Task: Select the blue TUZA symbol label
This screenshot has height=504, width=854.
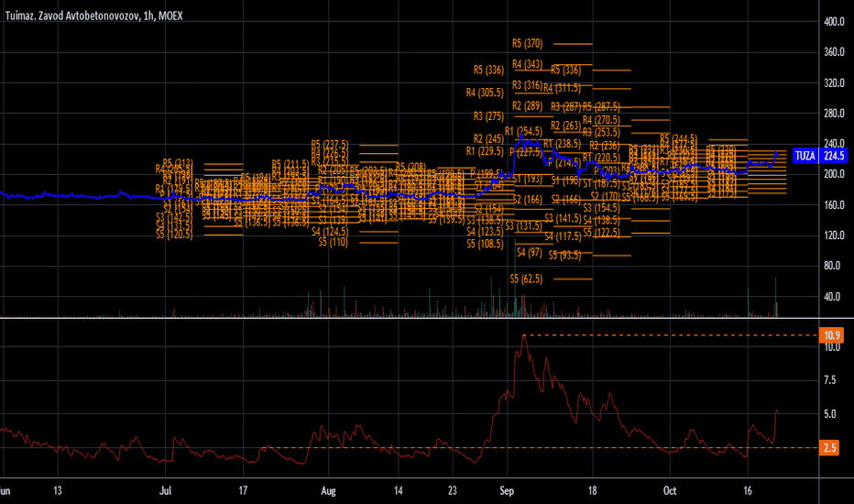Action: tap(805, 156)
